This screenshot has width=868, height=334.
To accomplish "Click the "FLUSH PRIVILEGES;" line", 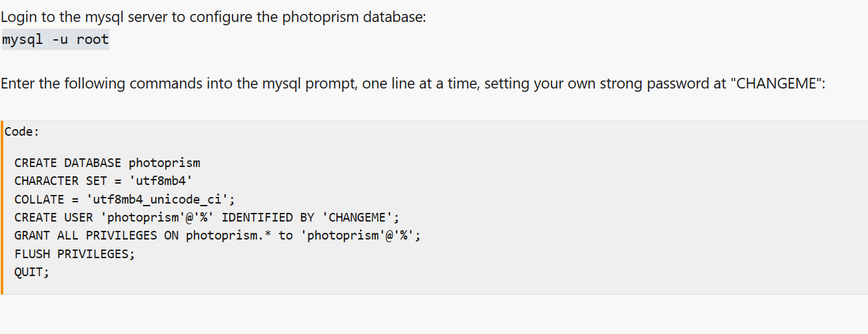I will coord(75,253).
